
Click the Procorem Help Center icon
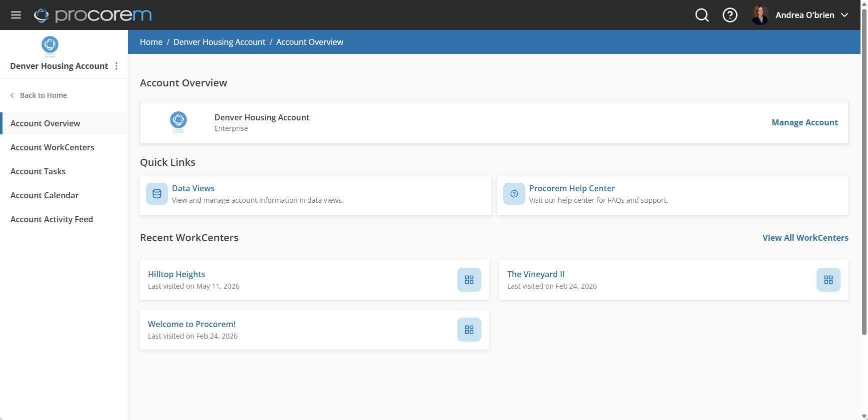point(514,194)
